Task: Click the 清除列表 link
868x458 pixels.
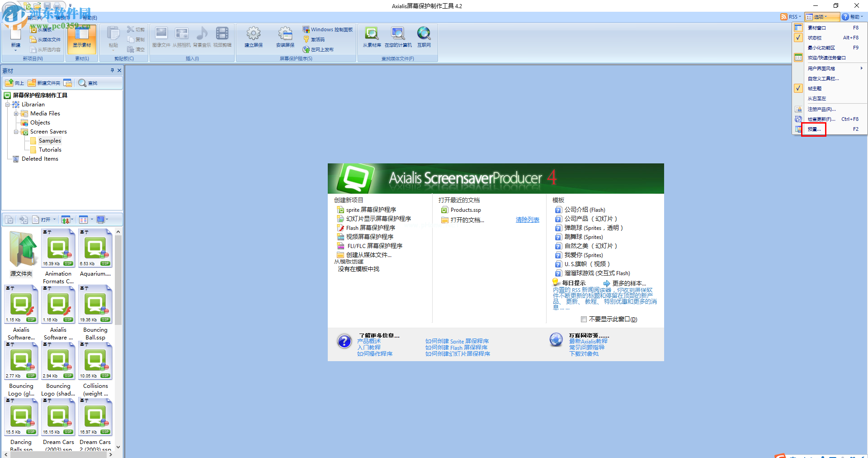Action: (x=528, y=219)
